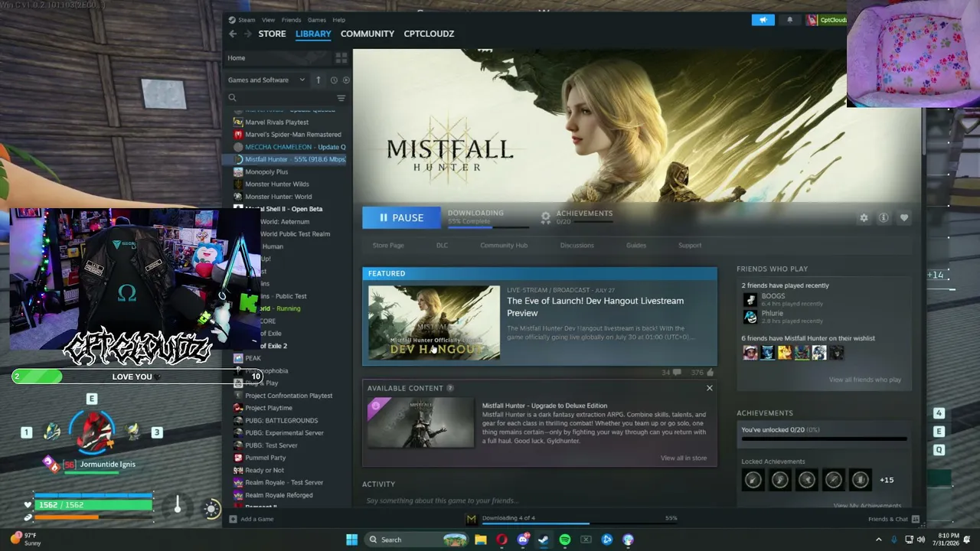This screenshot has width=980, height=551.
Task: Open Windows Start menu
Action: pyautogui.click(x=351, y=540)
